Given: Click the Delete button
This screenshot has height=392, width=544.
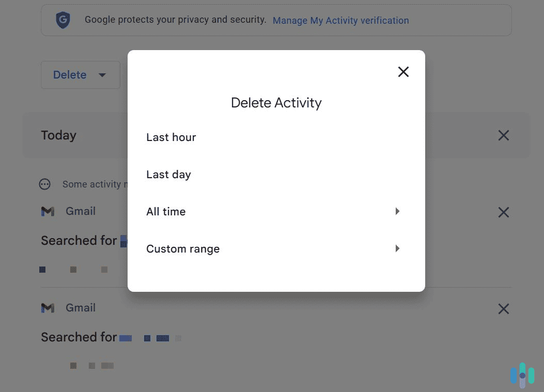Looking at the screenshot, I should [69, 74].
